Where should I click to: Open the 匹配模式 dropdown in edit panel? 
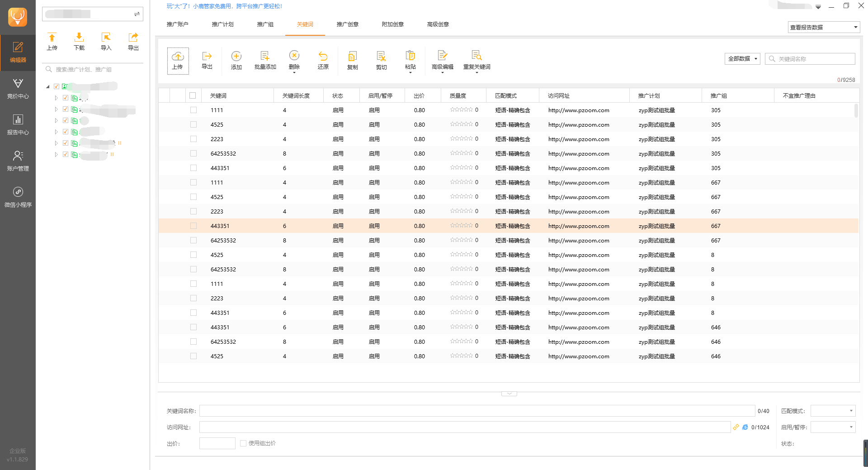(833, 411)
